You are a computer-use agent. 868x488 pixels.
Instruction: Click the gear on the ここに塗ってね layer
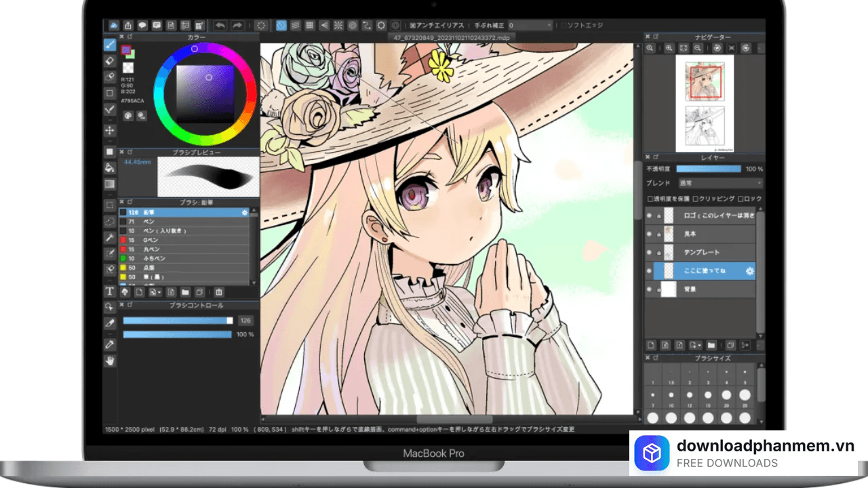(749, 270)
